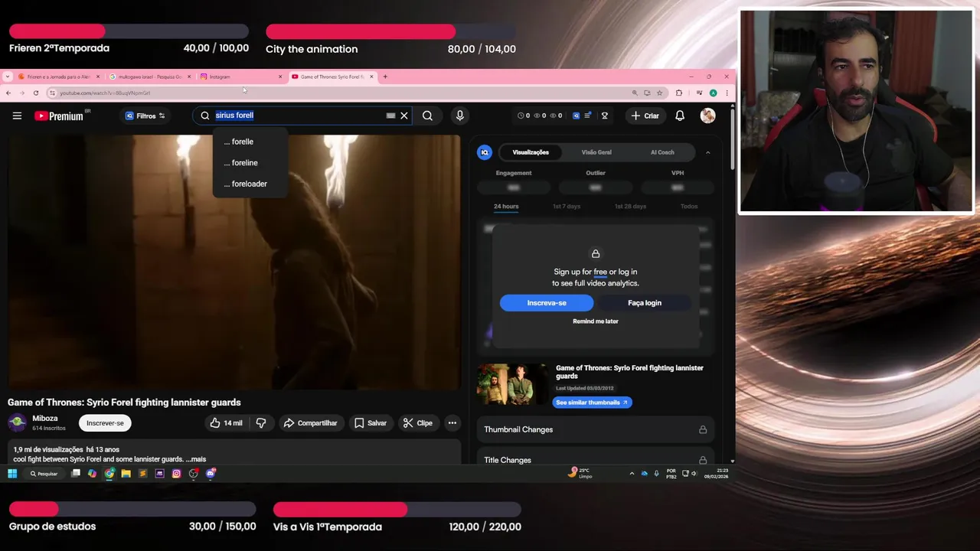The height and width of the screenshot is (551, 980).
Task: Subscribe with the Inscrever-se button
Action: click(105, 423)
